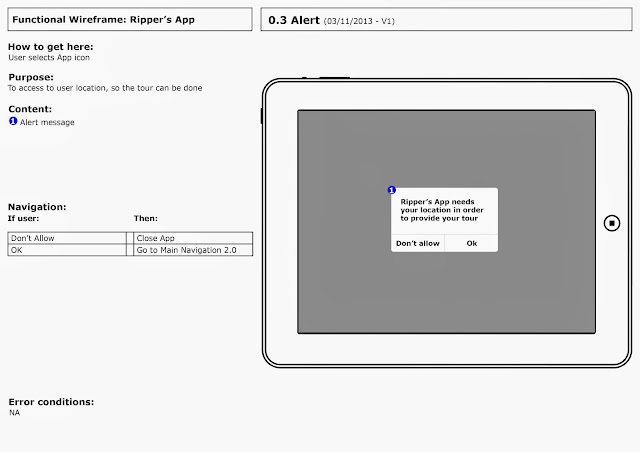Click the 'Then:' column label

[146, 218]
